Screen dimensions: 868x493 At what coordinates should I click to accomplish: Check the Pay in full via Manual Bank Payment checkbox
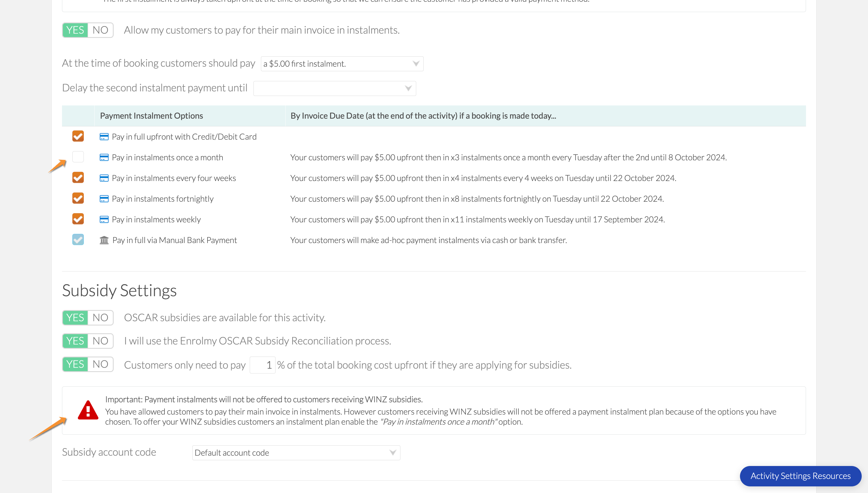point(78,239)
